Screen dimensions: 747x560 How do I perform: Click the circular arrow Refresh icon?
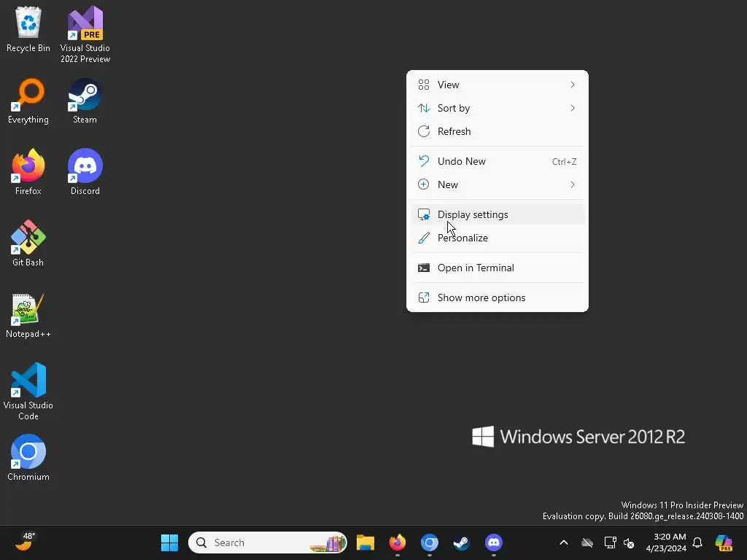424,131
